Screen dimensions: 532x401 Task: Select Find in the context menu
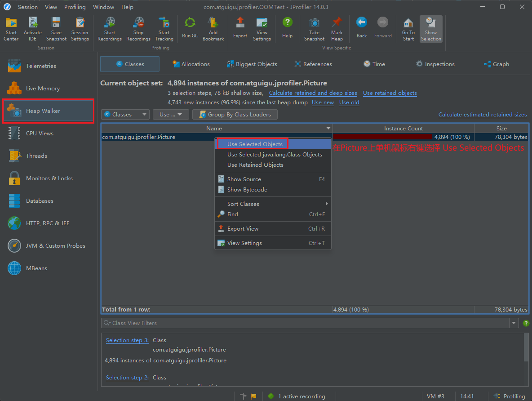point(273,214)
